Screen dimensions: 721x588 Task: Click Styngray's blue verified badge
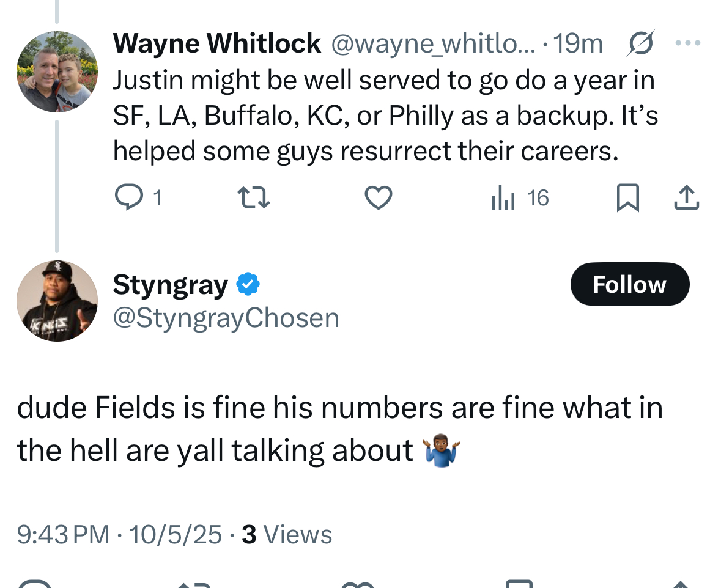tap(248, 284)
